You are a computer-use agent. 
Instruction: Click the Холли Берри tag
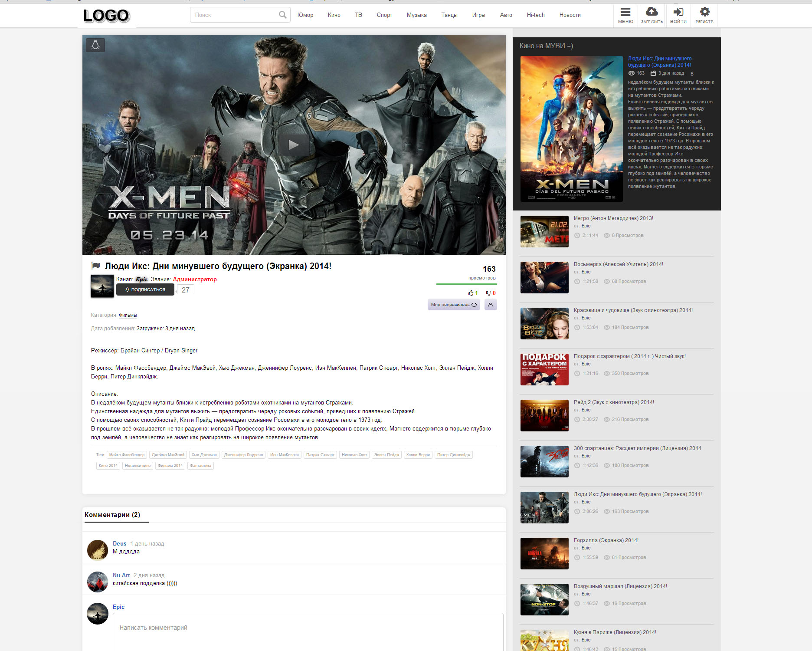pos(418,455)
